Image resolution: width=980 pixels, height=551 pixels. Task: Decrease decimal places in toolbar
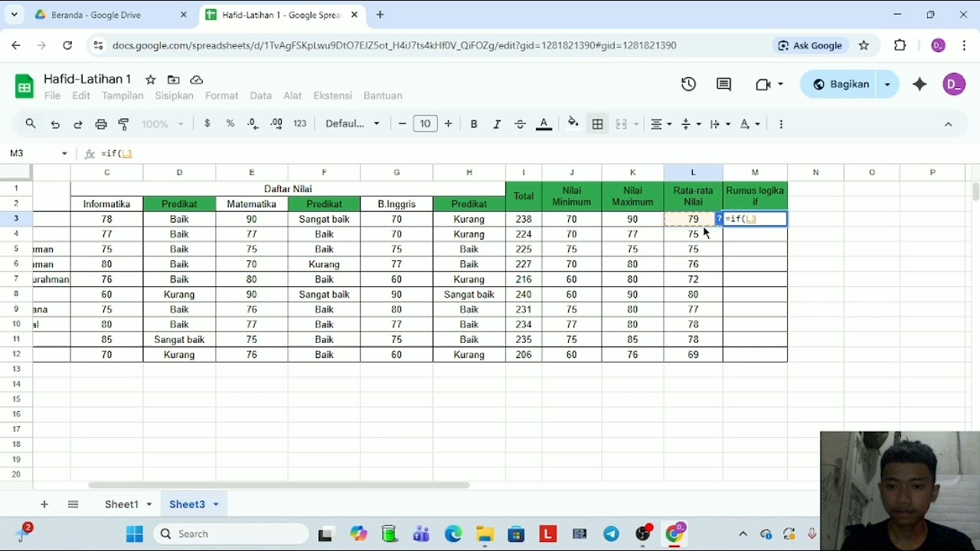click(x=253, y=124)
